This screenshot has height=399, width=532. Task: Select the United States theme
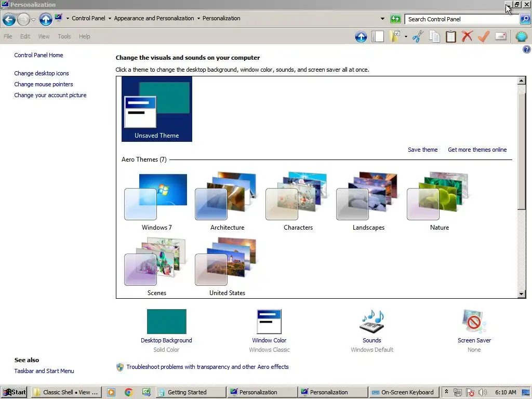[x=228, y=268]
